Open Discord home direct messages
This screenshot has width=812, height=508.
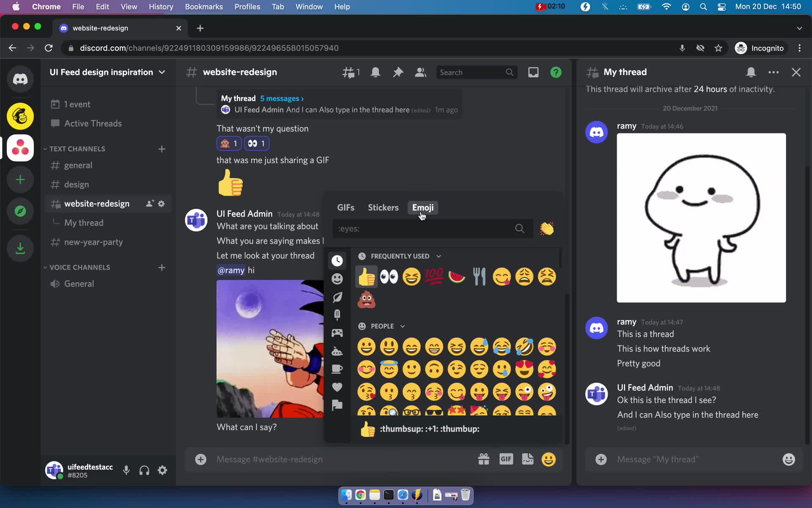[20, 79]
